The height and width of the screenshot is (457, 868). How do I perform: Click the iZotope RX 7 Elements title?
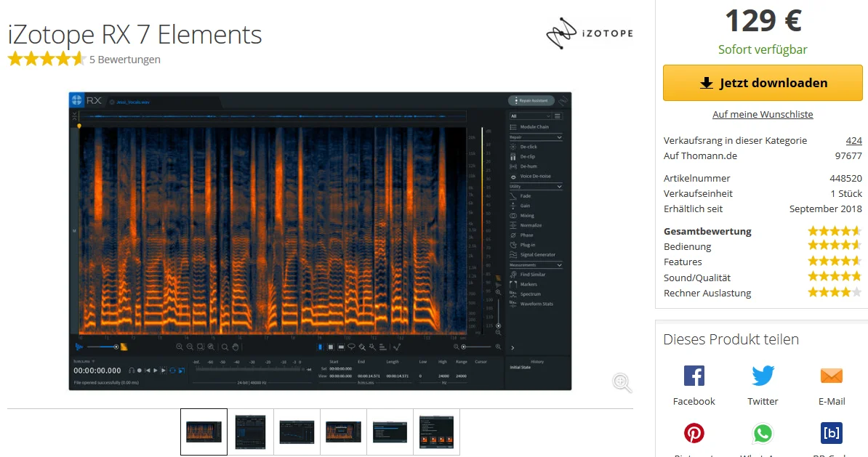pos(134,34)
